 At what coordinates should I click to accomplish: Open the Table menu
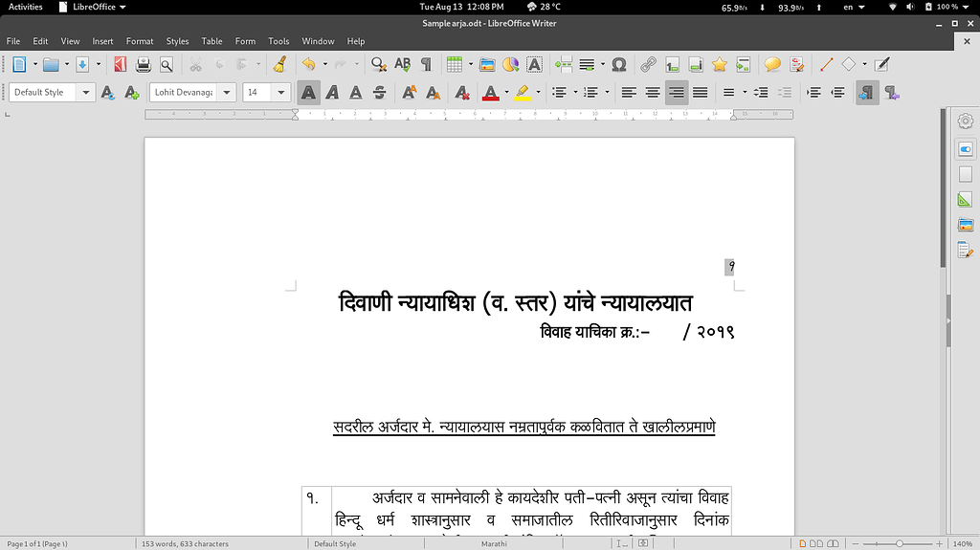pyautogui.click(x=212, y=41)
